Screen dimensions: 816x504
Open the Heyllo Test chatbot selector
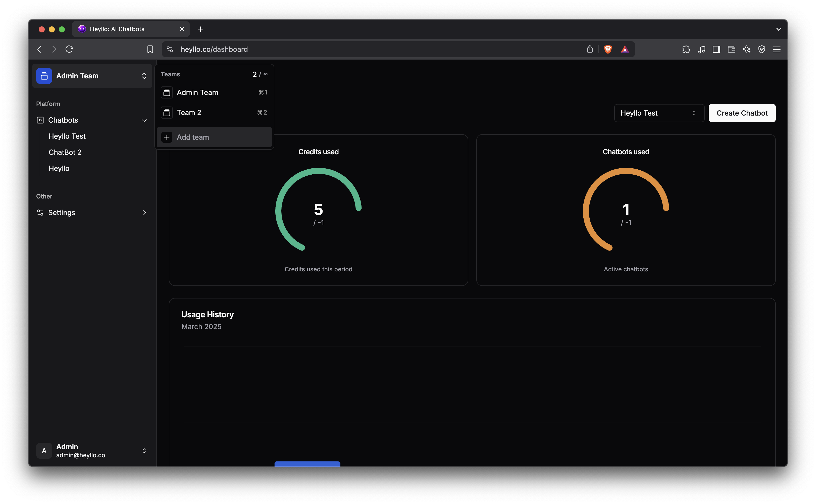click(659, 113)
